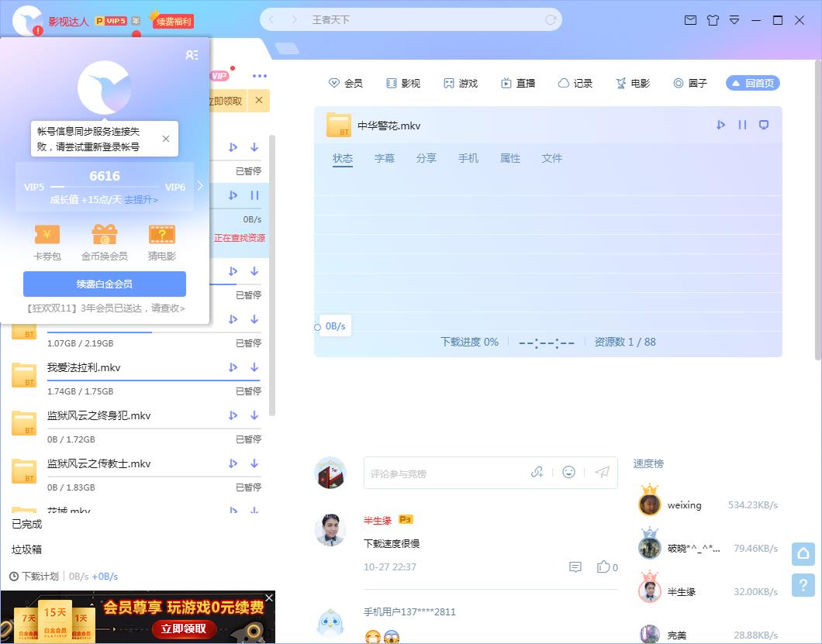Expand the 已完成 completed section
822x644 pixels.
pyautogui.click(x=26, y=525)
